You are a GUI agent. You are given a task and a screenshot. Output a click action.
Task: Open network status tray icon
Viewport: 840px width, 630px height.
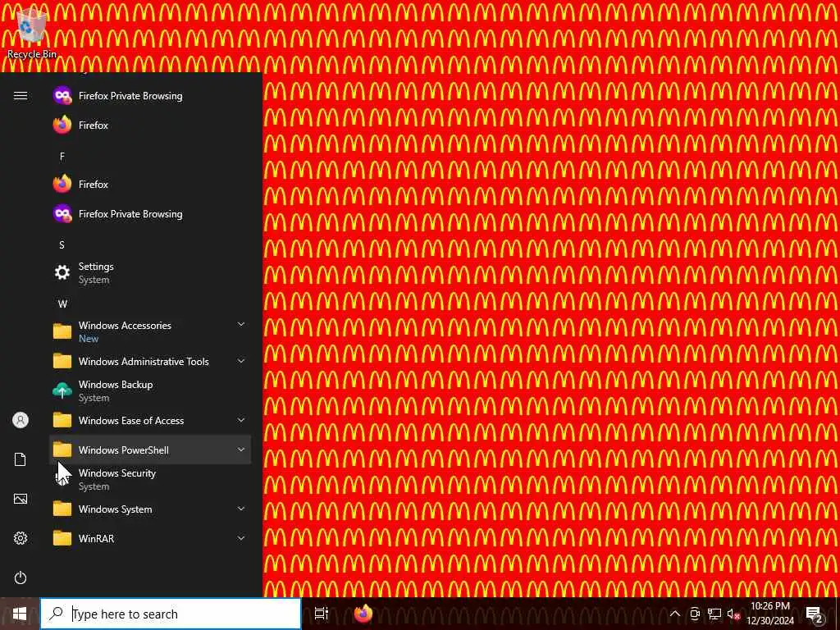(x=714, y=614)
